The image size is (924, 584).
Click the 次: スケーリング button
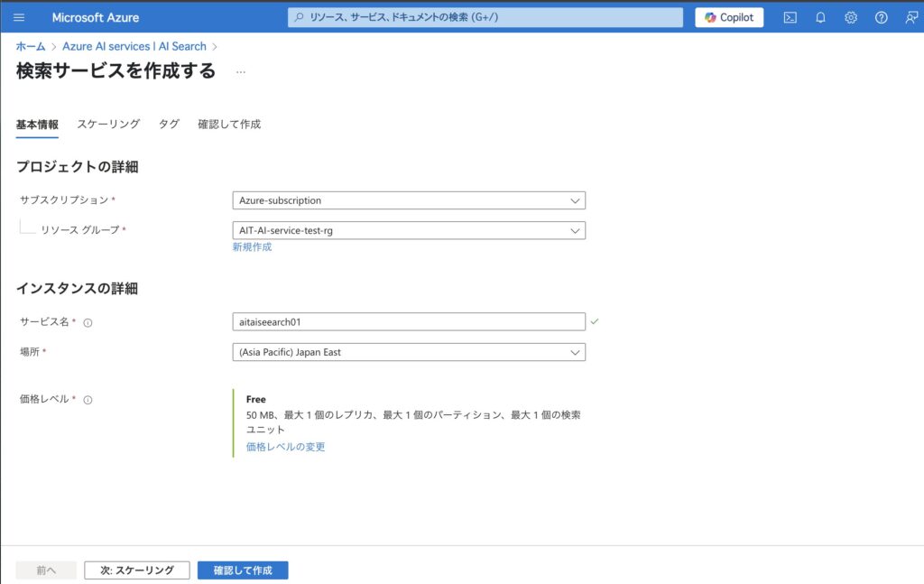coord(137,570)
